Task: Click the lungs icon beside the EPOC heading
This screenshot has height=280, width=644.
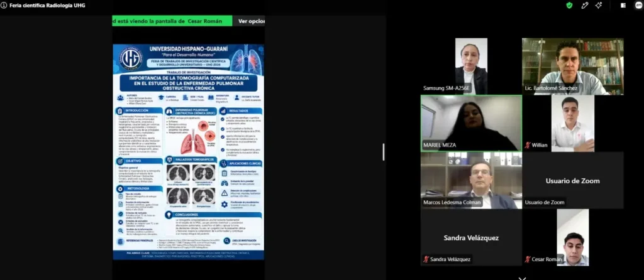Action: tap(169, 111)
